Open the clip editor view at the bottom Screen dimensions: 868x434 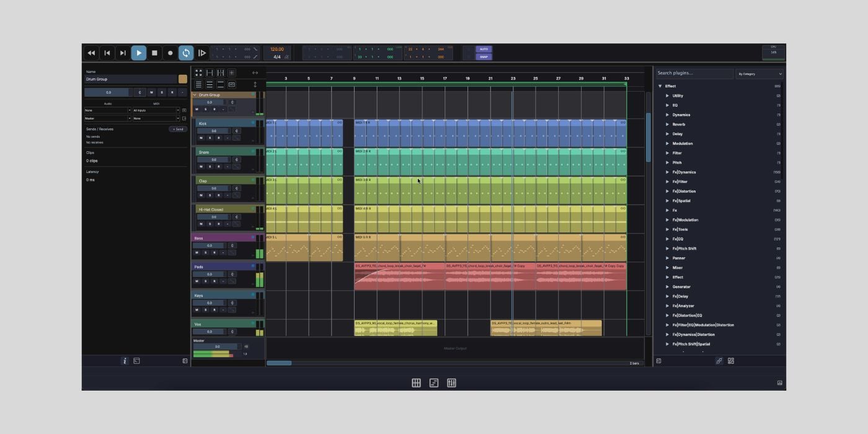coord(434,383)
